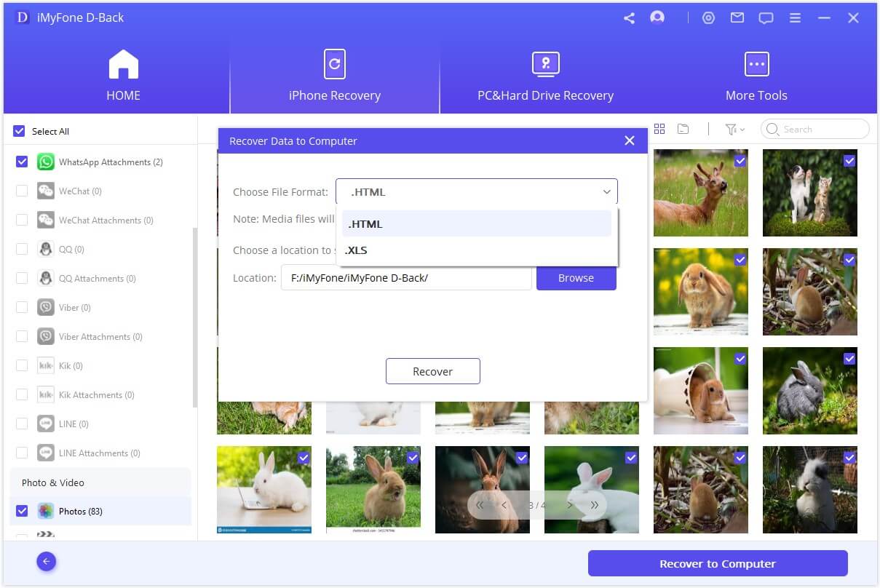
Task: Open the user account avatar icon
Action: pos(657,17)
